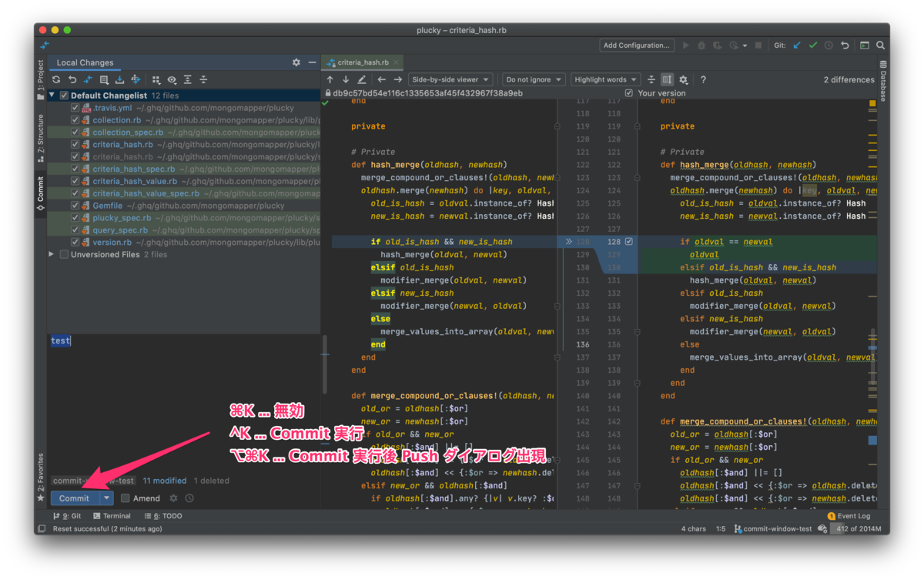Click Git commit green checkmark icon
The width and height of the screenshot is (924, 580).
point(813,45)
